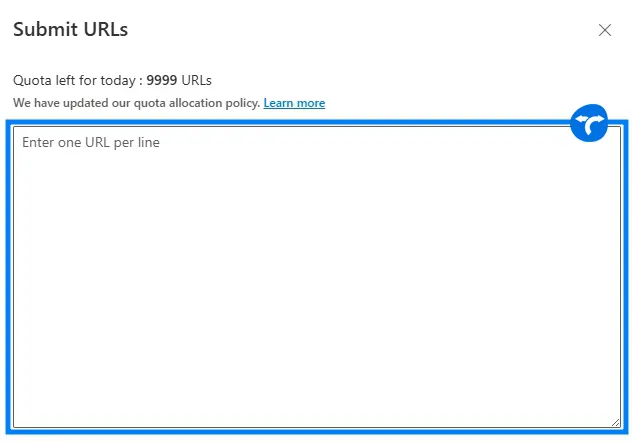Click the Submit URLs dialog title
The image size is (632, 443).
pos(70,30)
